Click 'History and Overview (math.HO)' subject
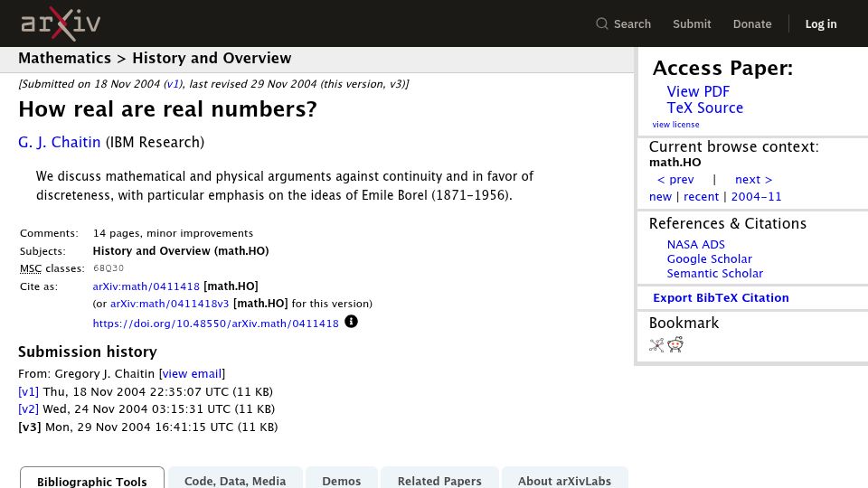 [181, 250]
